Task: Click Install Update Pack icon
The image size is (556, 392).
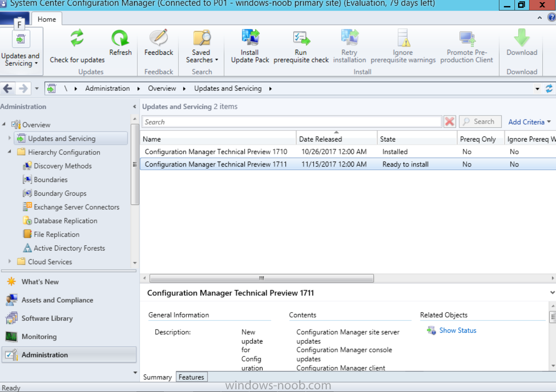Action: (x=250, y=38)
